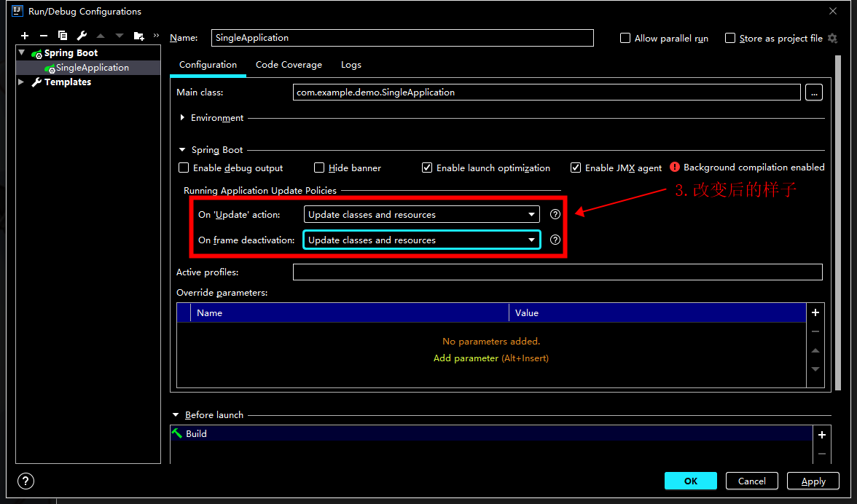Open the On 'Update' action dropdown

422,215
